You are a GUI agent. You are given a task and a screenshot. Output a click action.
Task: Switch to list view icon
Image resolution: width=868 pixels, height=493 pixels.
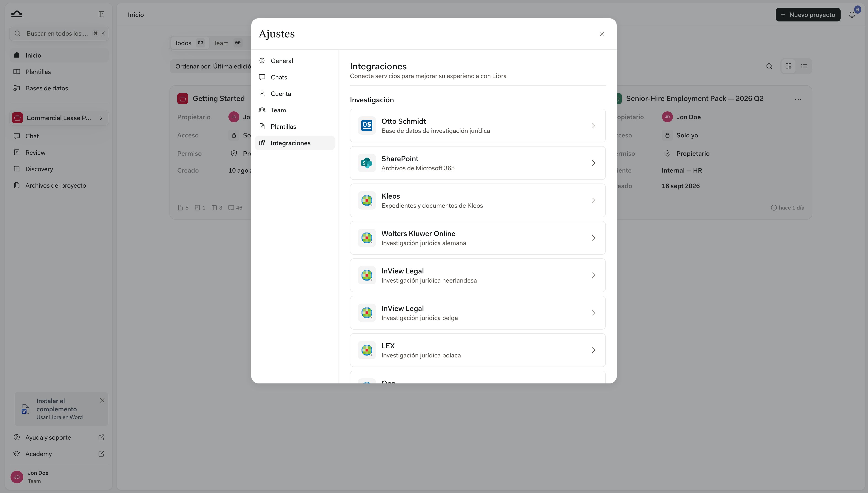804,66
